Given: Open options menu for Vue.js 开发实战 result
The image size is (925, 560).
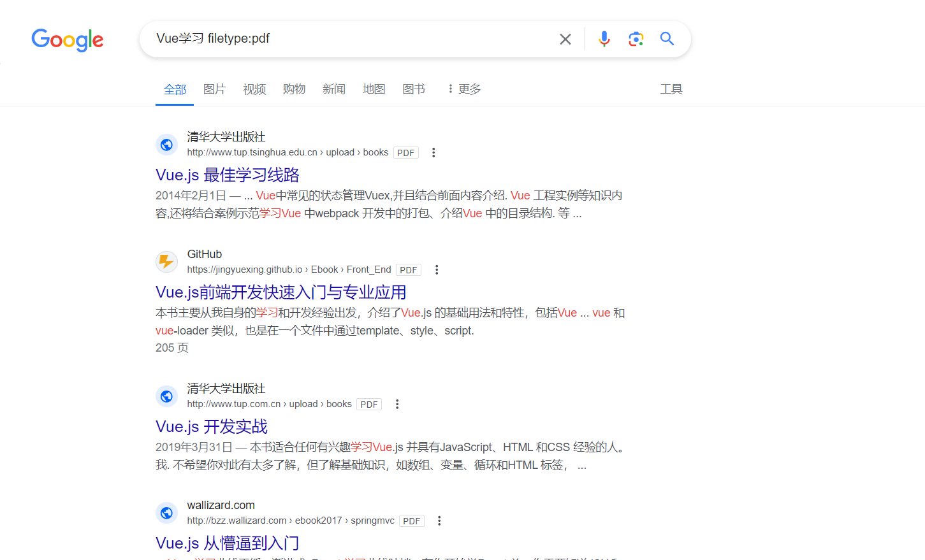Looking at the screenshot, I should coord(397,405).
